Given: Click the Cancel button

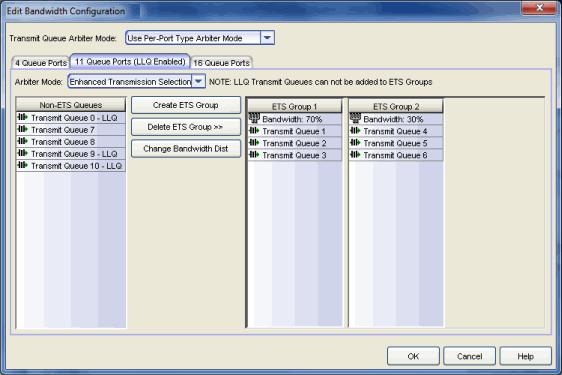Looking at the screenshot, I should [470, 356].
